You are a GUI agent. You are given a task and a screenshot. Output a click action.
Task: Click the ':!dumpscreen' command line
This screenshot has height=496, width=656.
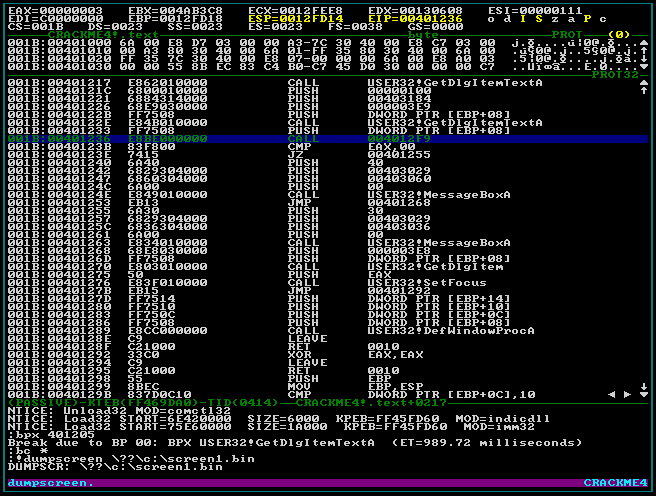pos(131,459)
